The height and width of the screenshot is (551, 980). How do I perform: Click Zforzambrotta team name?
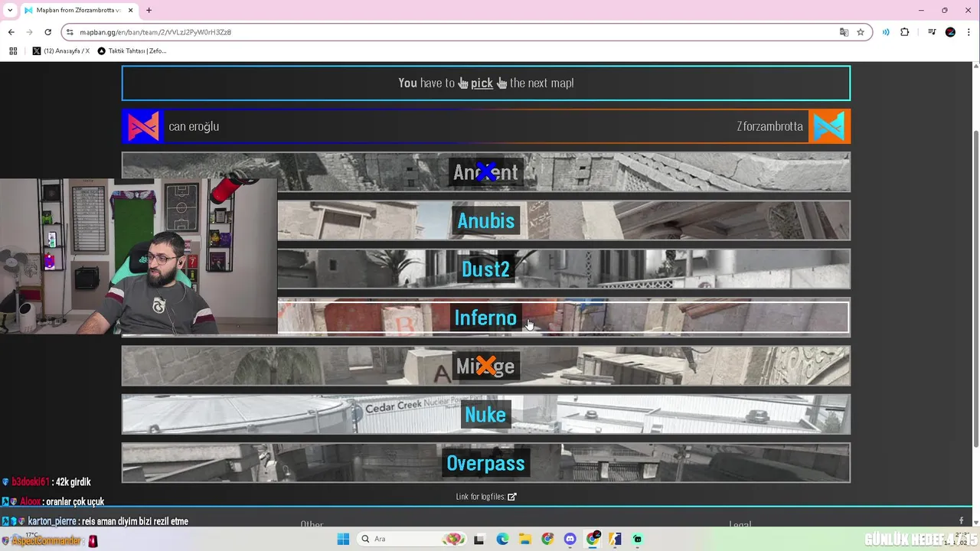769,126
